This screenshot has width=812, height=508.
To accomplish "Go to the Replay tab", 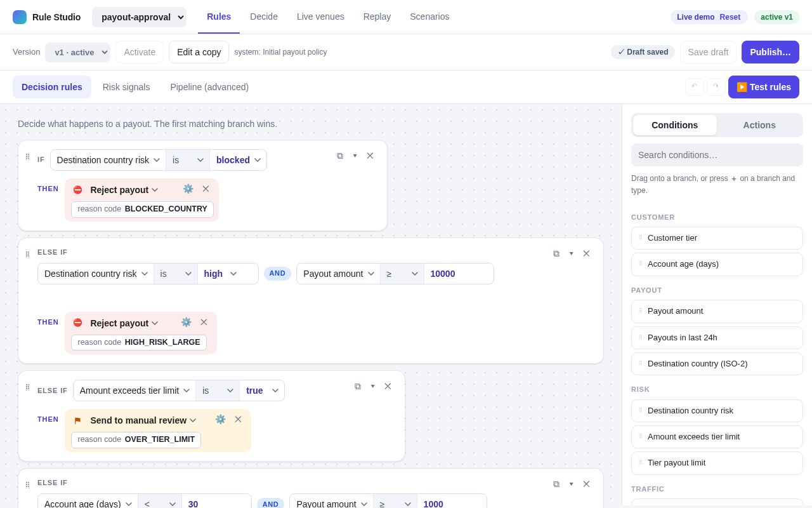I will coord(377,17).
